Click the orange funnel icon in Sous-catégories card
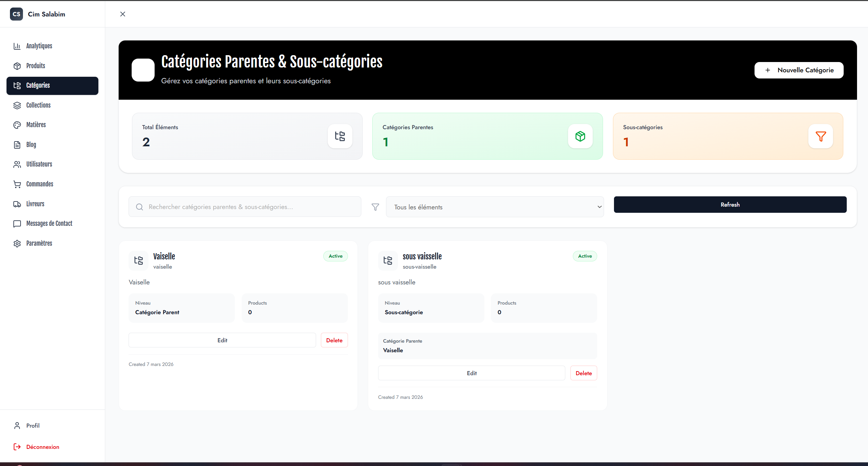 (820, 136)
